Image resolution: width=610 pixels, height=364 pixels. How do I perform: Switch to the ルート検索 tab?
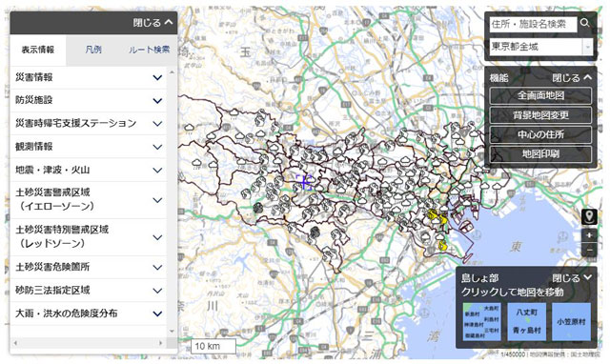(x=149, y=50)
